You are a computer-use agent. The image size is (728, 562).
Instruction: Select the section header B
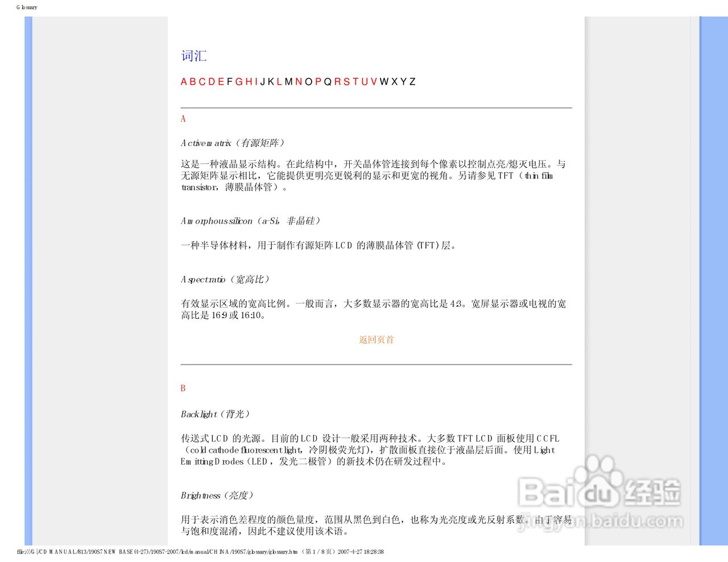[x=183, y=388]
